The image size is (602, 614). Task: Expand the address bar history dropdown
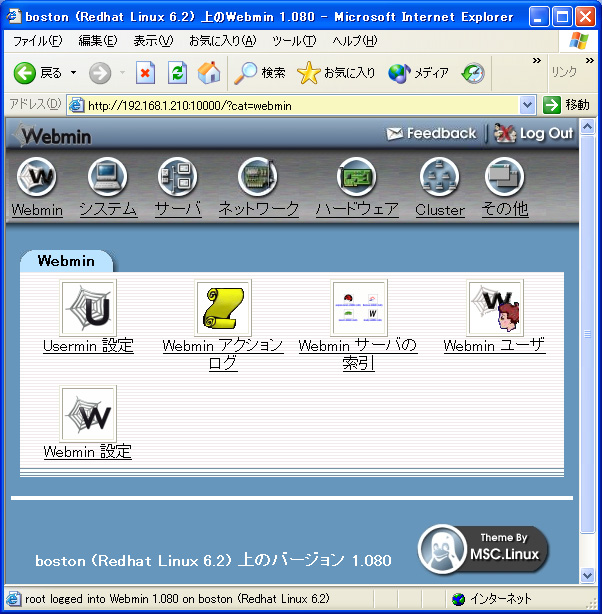coord(527,105)
